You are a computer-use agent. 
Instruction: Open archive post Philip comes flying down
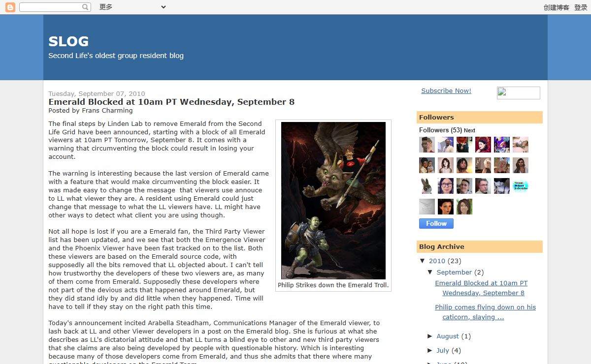coord(486,312)
